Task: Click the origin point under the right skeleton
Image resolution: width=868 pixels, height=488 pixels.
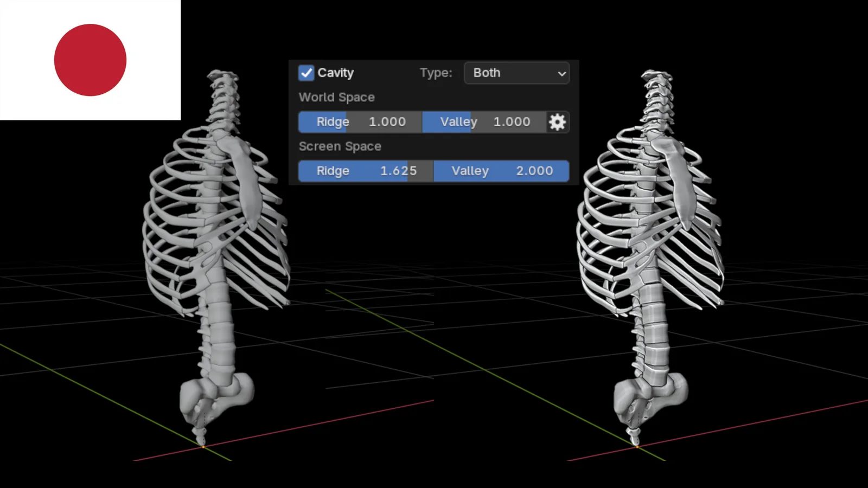Action: 637,446
